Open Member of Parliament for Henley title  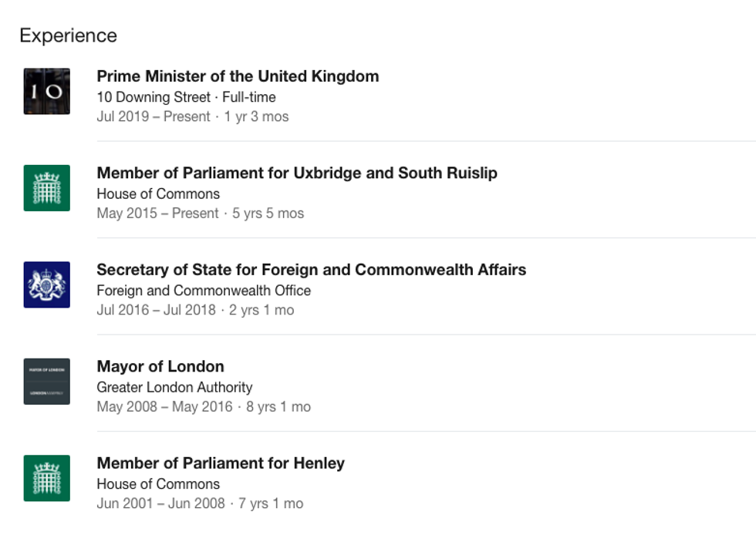(x=221, y=463)
